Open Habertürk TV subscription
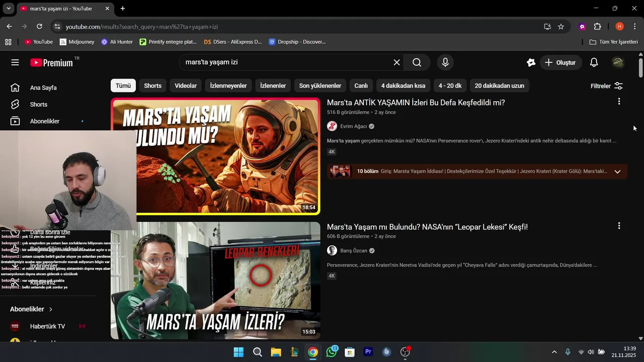 coord(47,326)
